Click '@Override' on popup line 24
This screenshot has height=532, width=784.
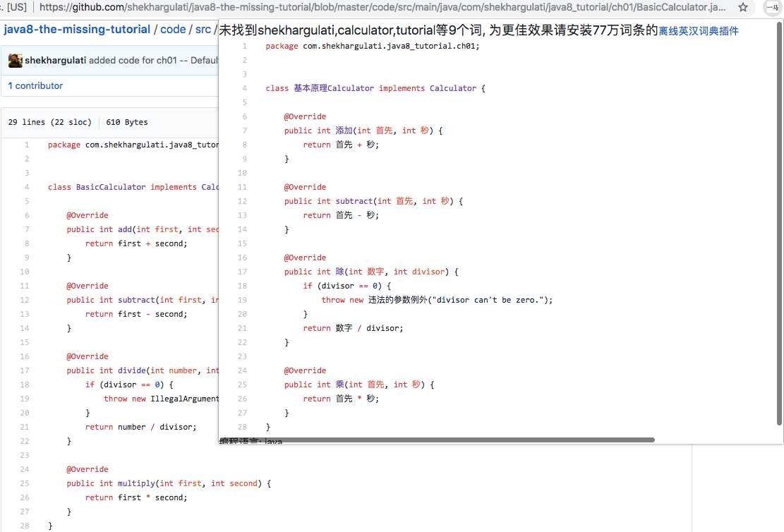pyautogui.click(x=305, y=370)
